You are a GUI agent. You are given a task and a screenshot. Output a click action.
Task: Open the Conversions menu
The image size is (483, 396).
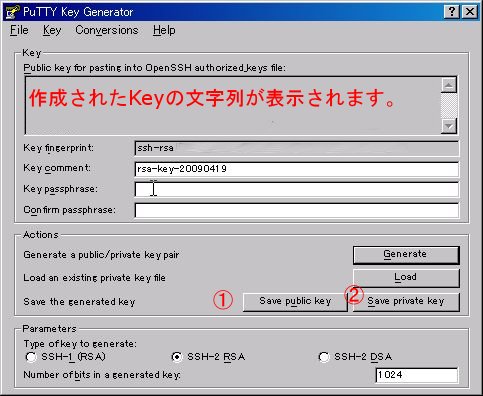click(107, 30)
